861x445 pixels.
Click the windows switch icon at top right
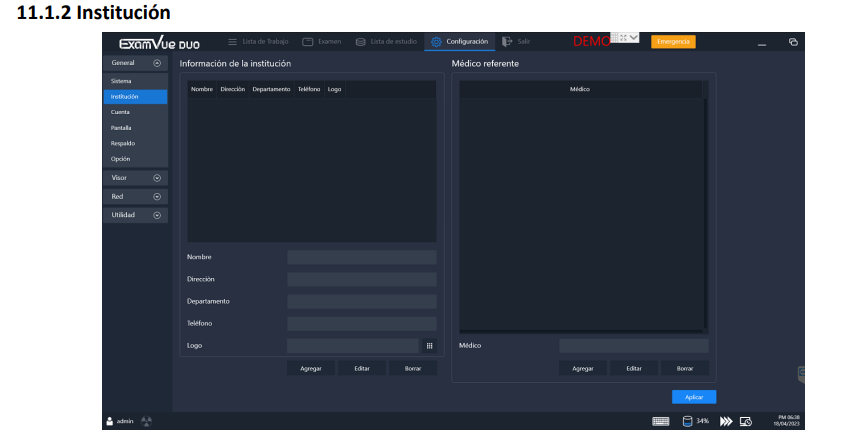(x=793, y=42)
